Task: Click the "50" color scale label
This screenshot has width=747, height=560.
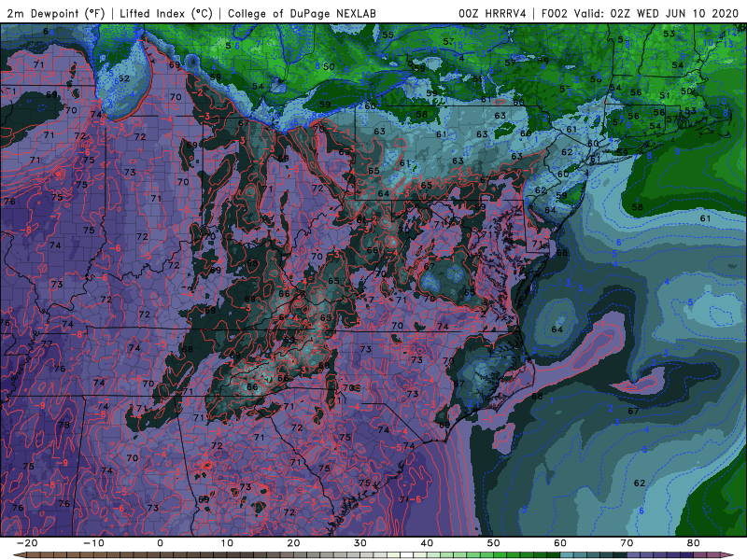Action: pos(494,543)
